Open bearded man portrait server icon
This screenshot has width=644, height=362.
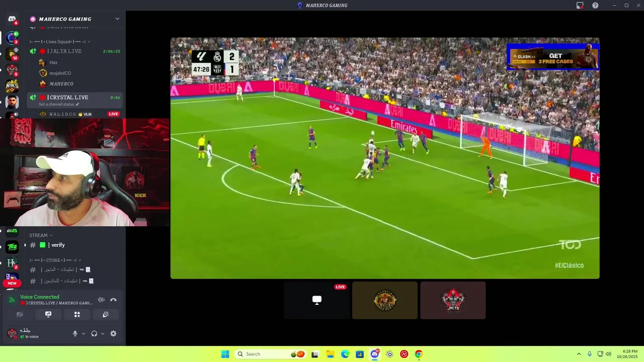click(12, 102)
